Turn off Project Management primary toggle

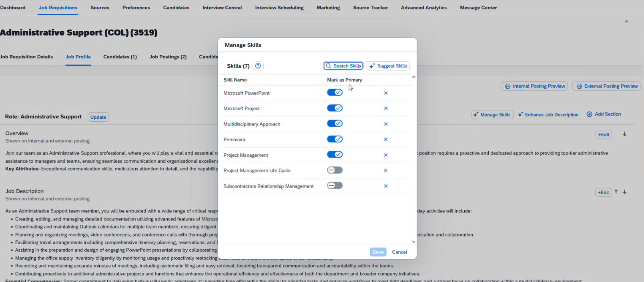pos(335,154)
